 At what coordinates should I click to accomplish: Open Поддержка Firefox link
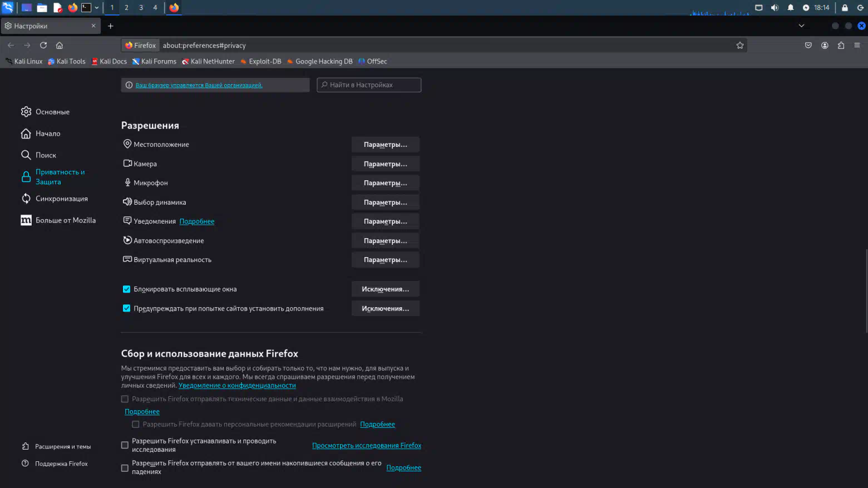[x=55, y=464]
